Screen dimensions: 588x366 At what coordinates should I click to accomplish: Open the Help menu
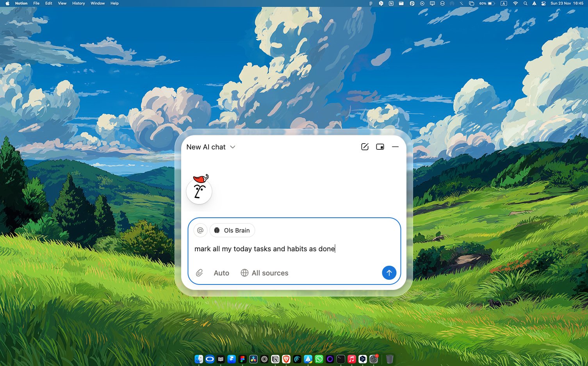coord(114,3)
